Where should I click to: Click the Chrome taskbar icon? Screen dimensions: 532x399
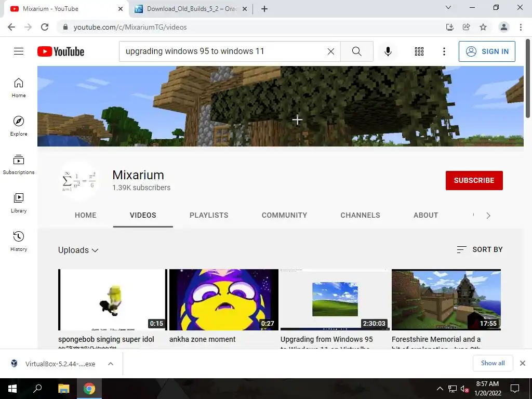click(89, 389)
